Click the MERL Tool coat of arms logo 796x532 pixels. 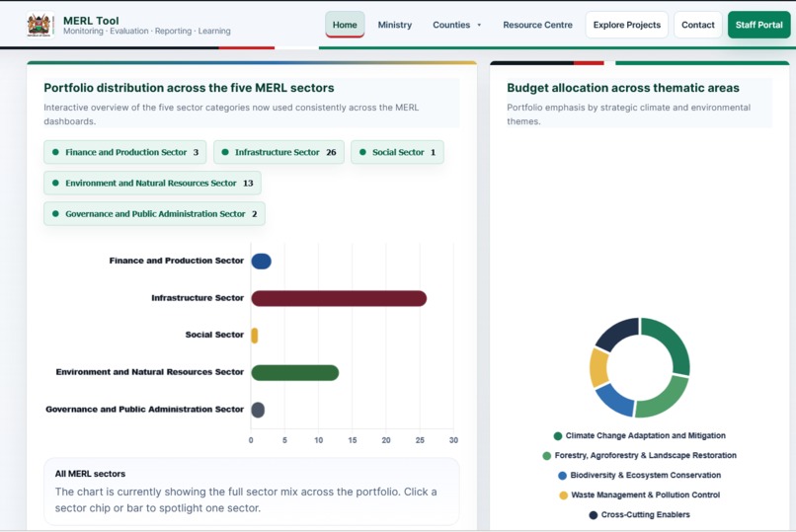[40, 25]
